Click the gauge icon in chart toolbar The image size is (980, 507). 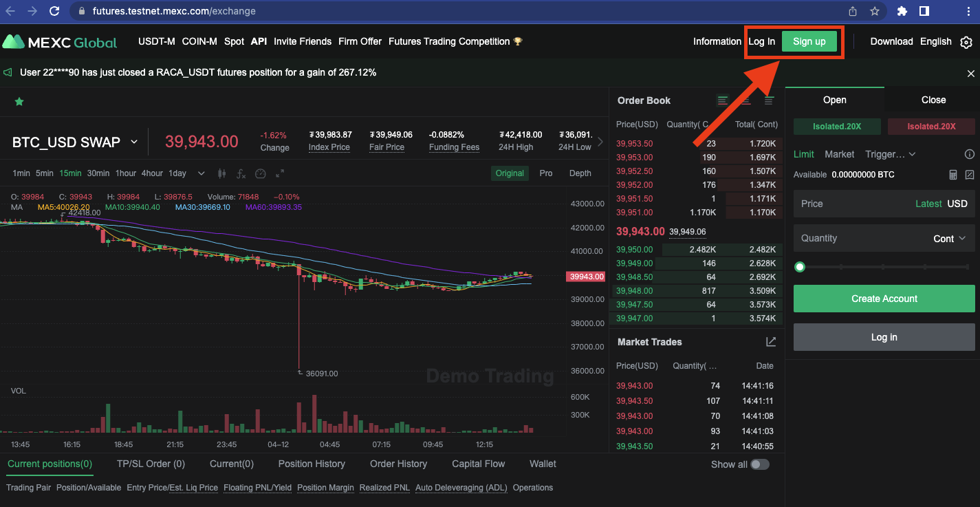click(260, 173)
